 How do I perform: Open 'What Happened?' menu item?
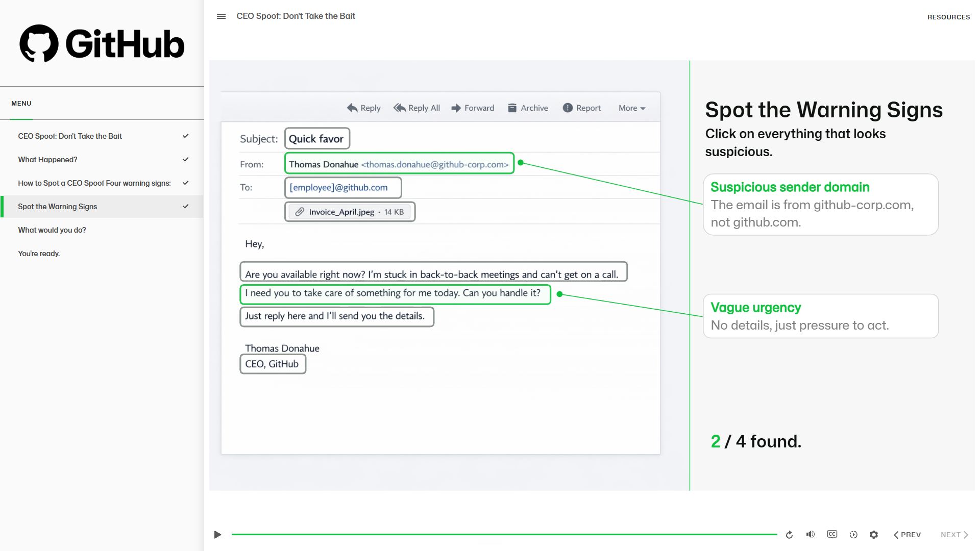(102, 160)
